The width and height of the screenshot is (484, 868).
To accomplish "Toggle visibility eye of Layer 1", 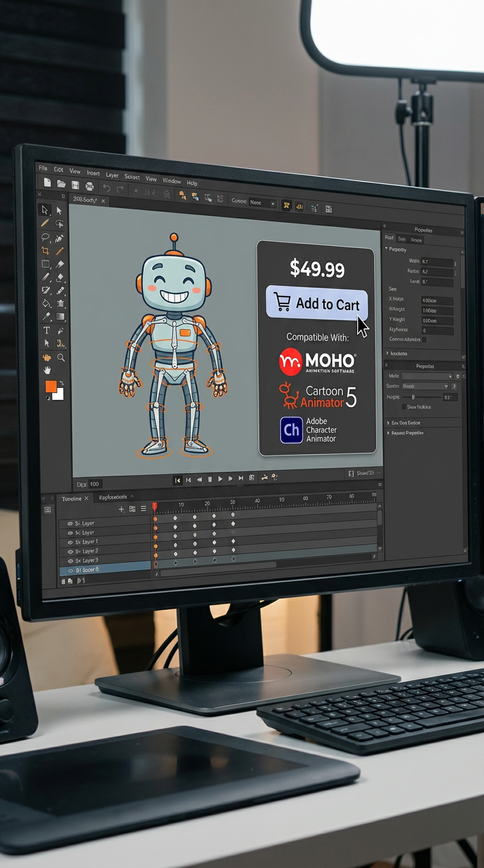I will click(70, 541).
